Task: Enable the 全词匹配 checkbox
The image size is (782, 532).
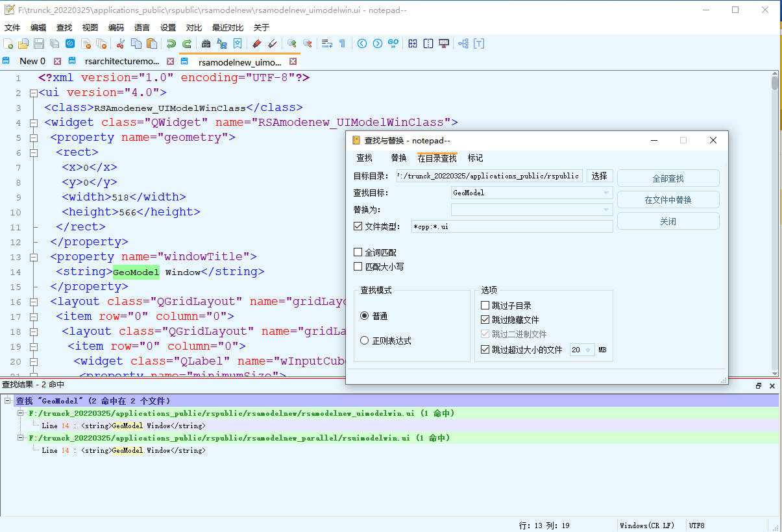Action: tap(358, 252)
